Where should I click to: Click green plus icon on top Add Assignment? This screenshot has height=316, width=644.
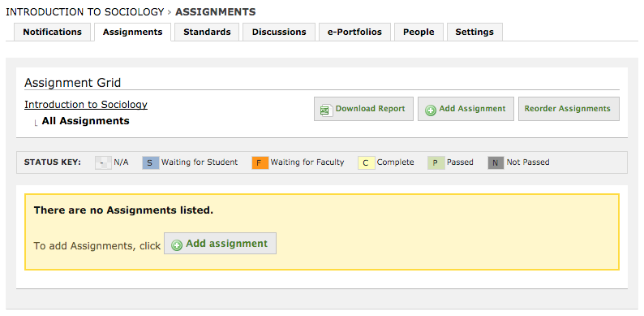[x=431, y=110]
